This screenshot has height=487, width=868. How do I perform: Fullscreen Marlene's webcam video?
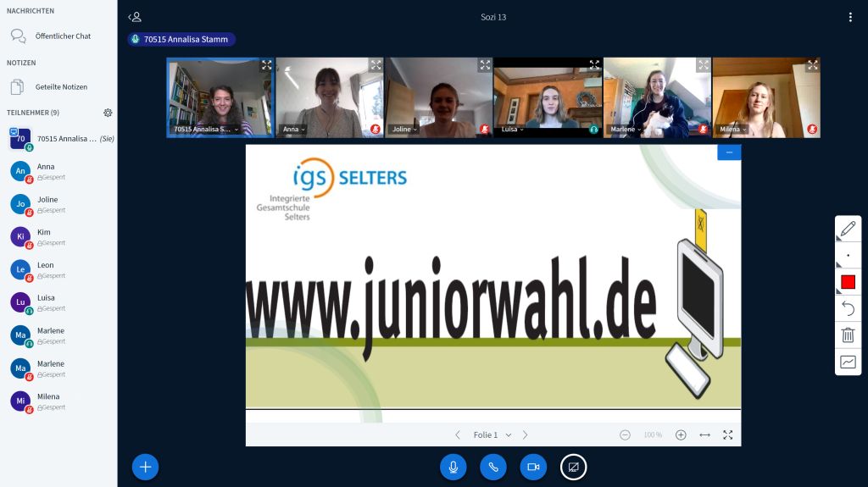click(x=703, y=65)
